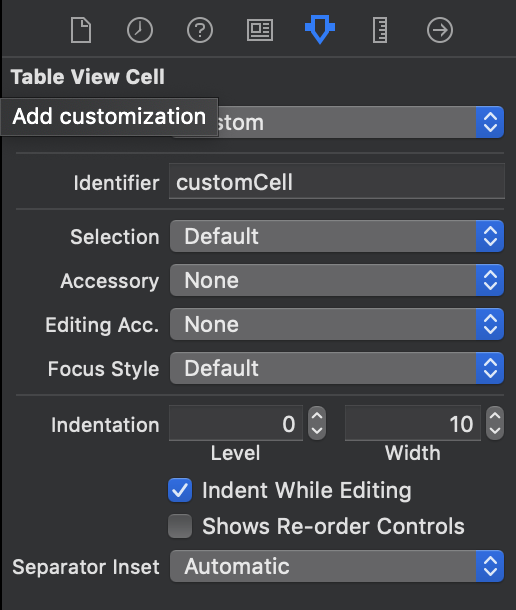Open the History inspector clock icon
The height and width of the screenshot is (610, 516).
tap(140, 30)
